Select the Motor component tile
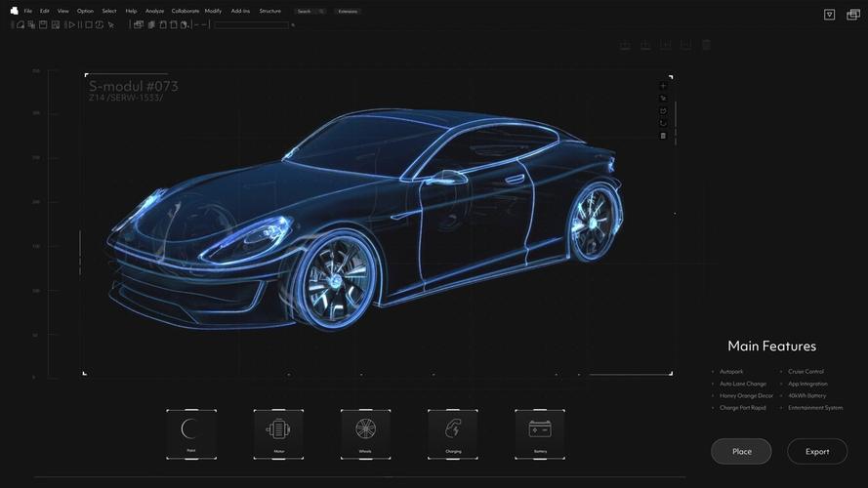This screenshot has width=868, height=488. [278, 434]
